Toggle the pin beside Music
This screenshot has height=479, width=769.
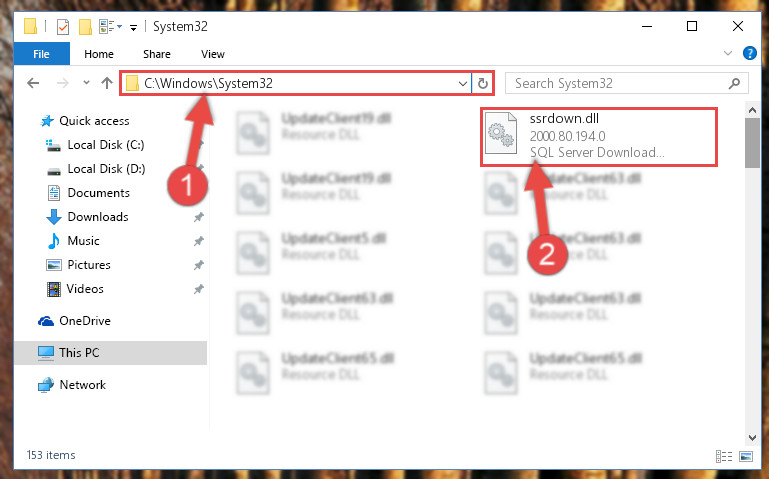point(199,241)
